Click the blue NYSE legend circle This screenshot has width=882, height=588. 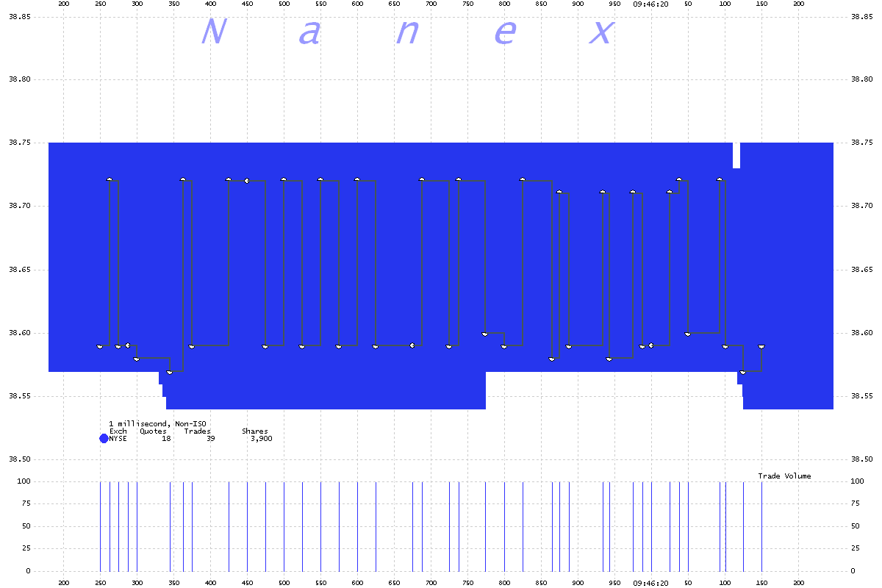click(x=104, y=439)
